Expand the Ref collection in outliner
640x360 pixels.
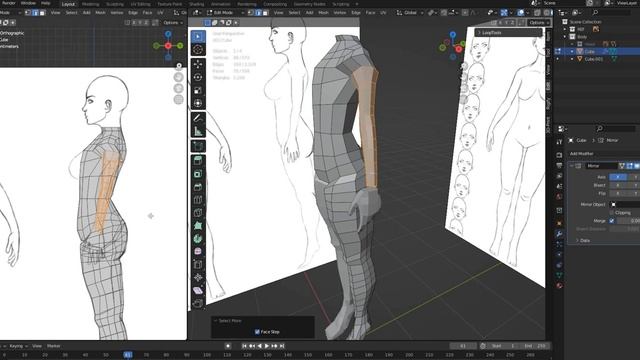[565, 29]
